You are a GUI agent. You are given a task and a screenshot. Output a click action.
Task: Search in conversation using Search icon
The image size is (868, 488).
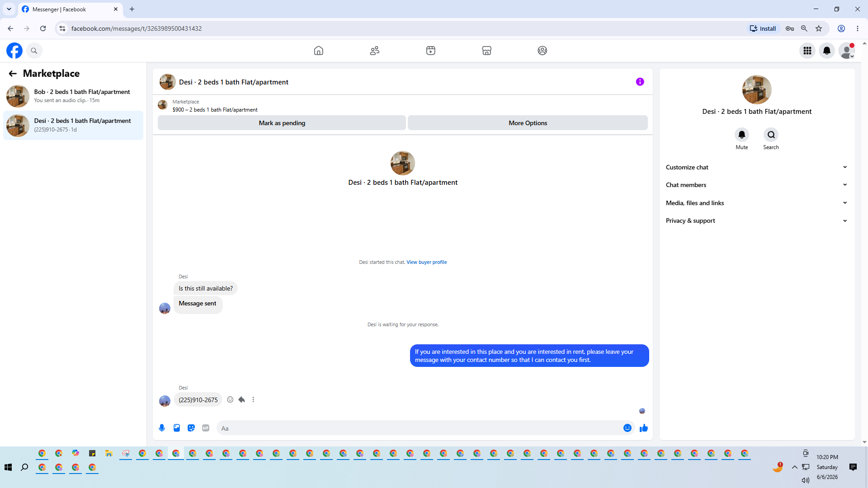(771, 135)
